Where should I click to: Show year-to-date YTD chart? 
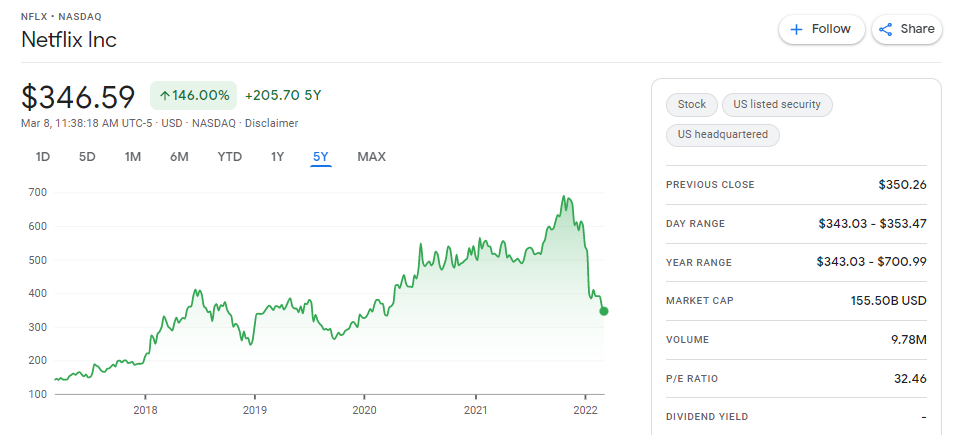coord(230,157)
